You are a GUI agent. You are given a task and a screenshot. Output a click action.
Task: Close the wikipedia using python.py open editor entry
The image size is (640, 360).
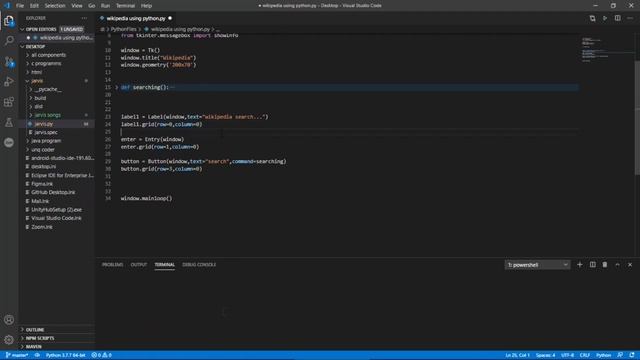coord(28,38)
